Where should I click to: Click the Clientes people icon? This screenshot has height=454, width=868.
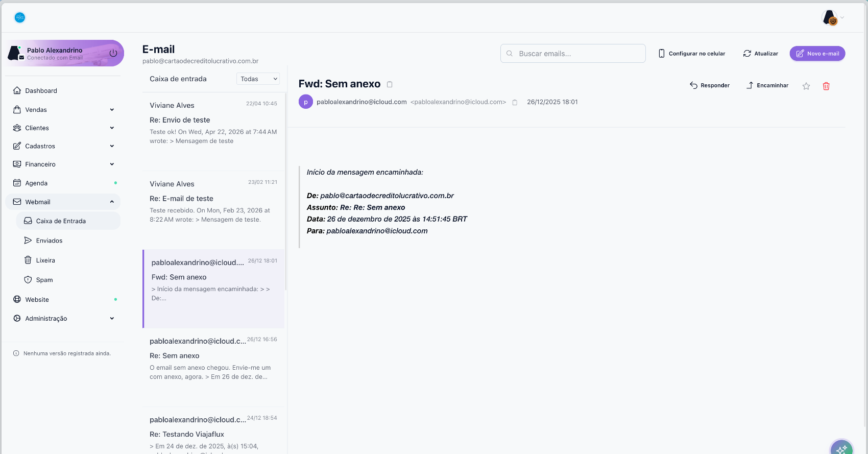point(17,128)
